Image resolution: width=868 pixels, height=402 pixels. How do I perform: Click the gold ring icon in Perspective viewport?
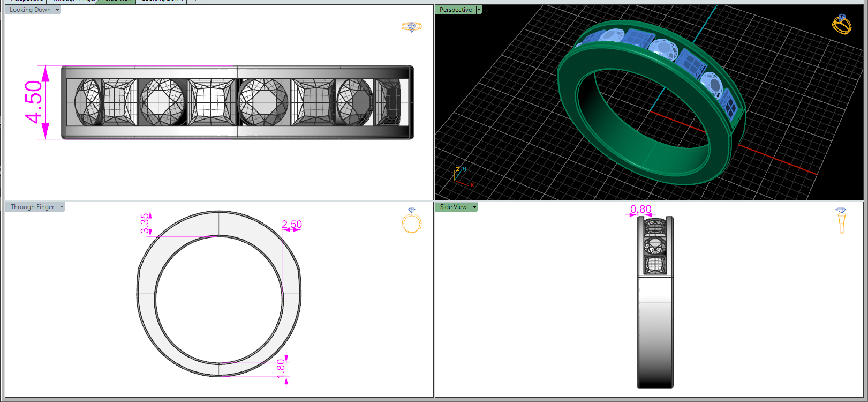point(842,24)
